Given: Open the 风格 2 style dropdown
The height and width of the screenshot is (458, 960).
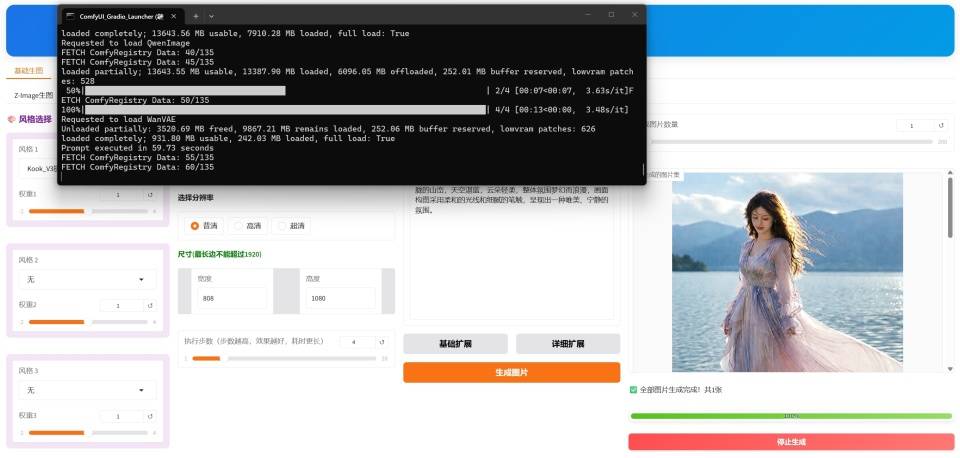Looking at the screenshot, I should (x=88, y=279).
